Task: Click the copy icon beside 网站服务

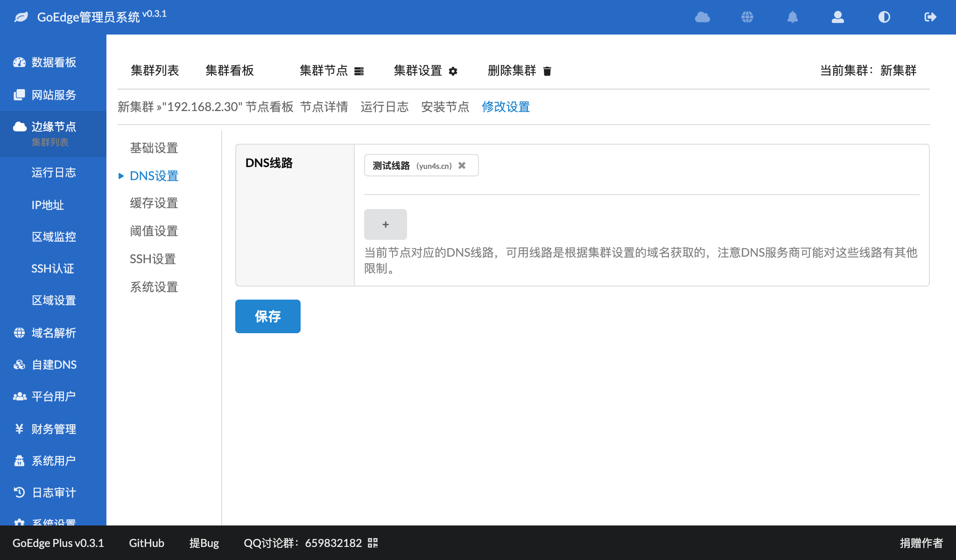Action: click(19, 95)
